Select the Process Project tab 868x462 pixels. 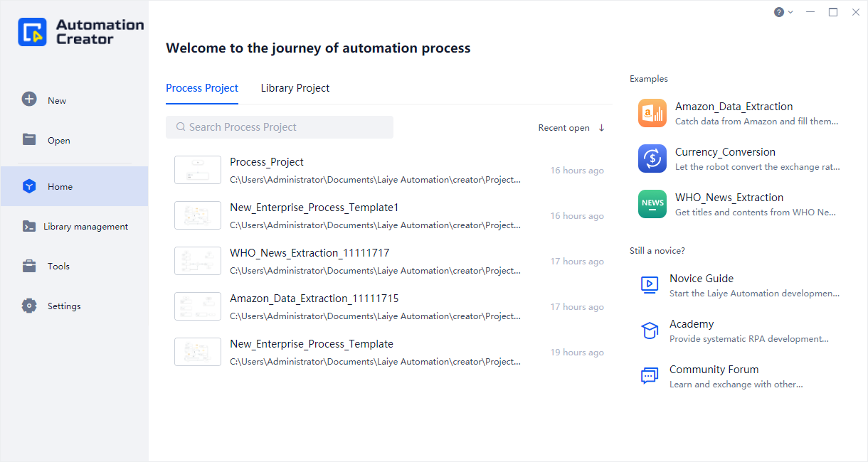pos(202,88)
